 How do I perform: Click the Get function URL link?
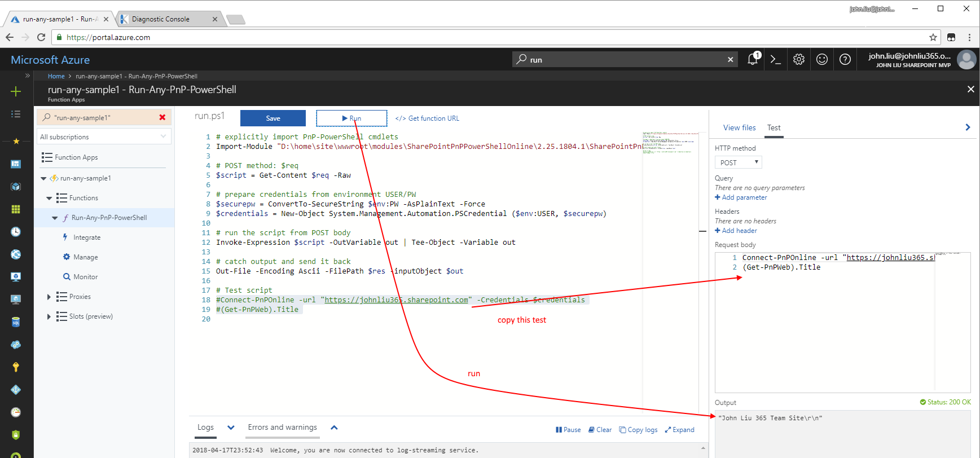(x=428, y=118)
